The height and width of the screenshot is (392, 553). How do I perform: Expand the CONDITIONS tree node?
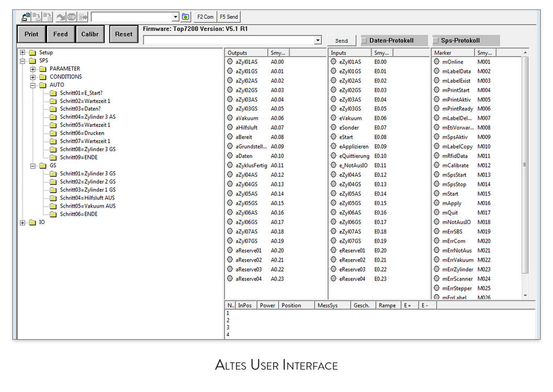[x=33, y=77]
